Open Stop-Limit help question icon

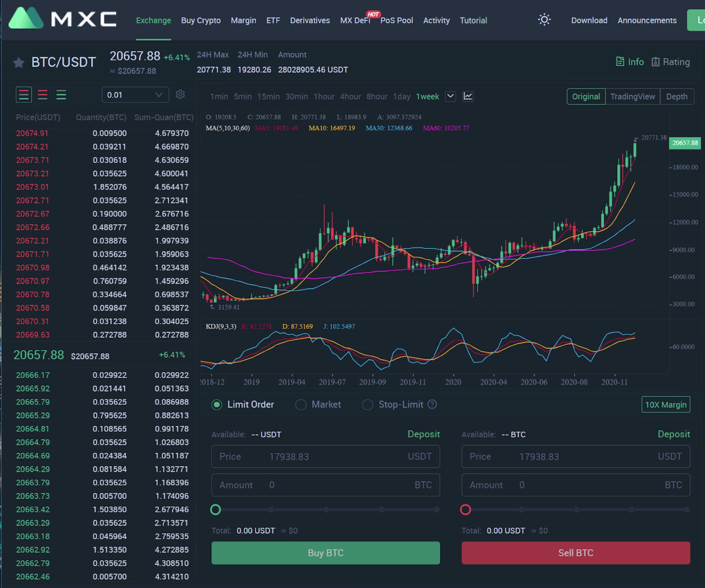[433, 404]
